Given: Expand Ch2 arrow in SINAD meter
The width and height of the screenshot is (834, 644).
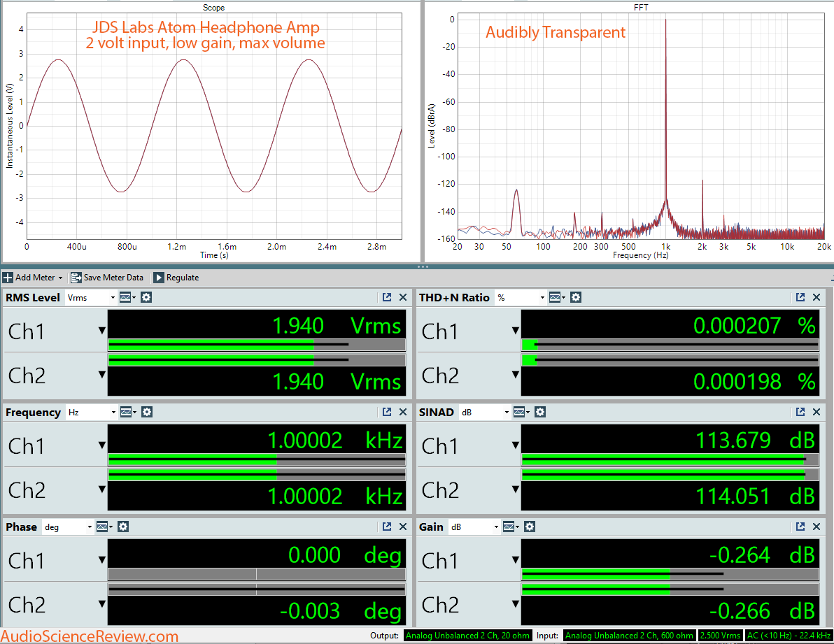Looking at the screenshot, I should click(515, 489).
